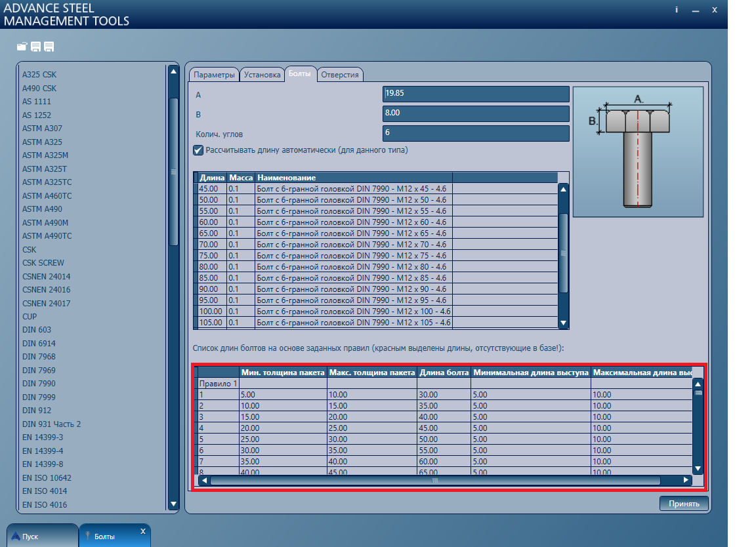Click the A dimension input field showing 19.85

click(476, 94)
